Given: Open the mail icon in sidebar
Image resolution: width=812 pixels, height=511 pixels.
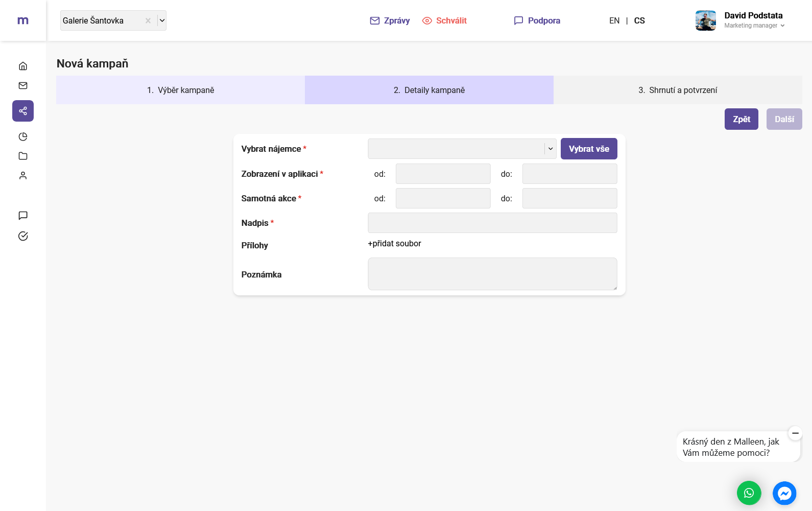Looking at the screenshot, I should 23,86.
